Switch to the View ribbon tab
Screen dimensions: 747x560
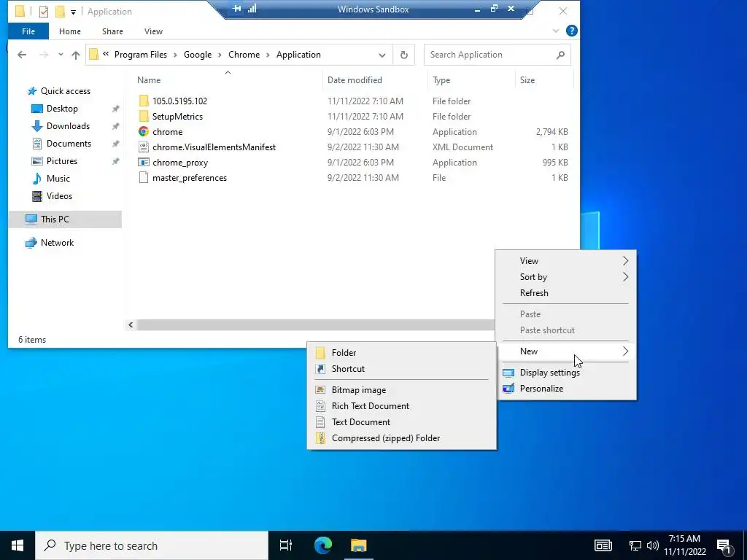coord(153,31)
